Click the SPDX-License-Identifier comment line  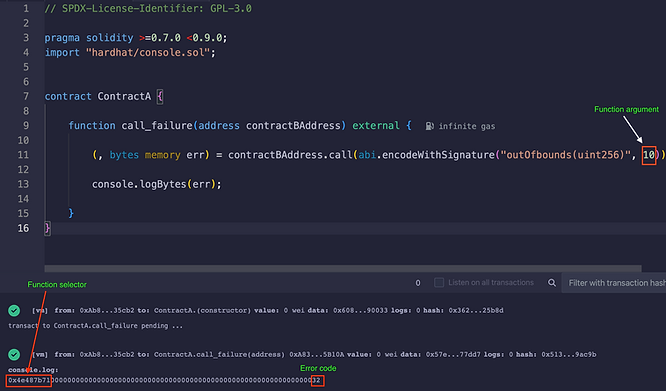(x=148, y=8)
